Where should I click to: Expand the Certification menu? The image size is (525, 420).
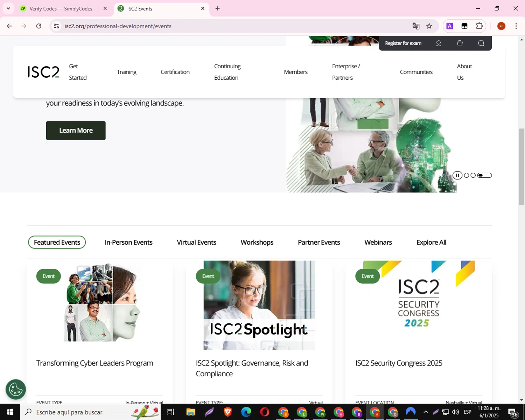175,72
